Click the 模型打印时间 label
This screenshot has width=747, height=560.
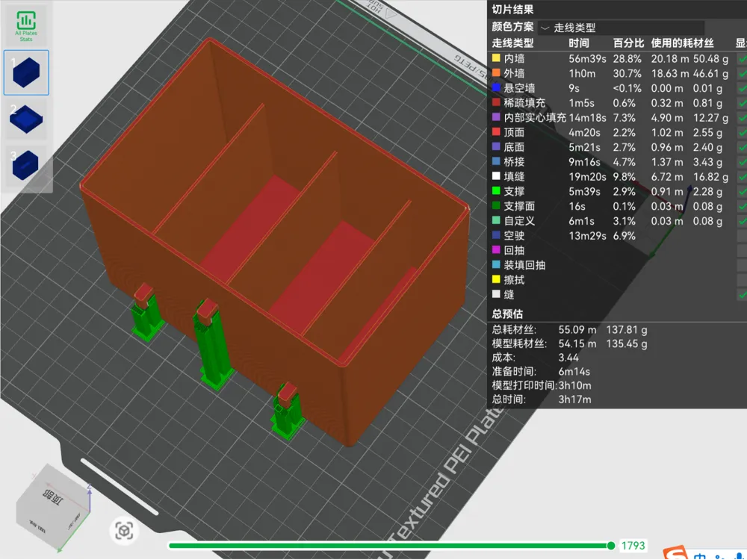click(x=524, y=386)
